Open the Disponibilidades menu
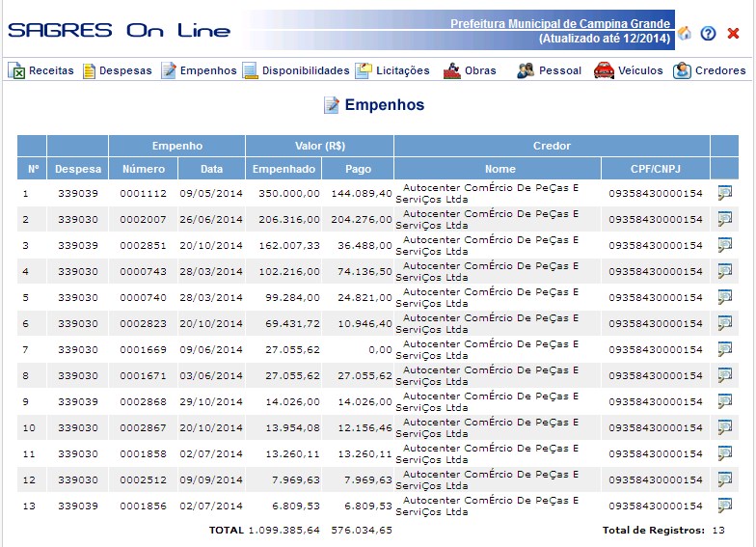Viewport: 756px width, 547px height. coord(306,71)
